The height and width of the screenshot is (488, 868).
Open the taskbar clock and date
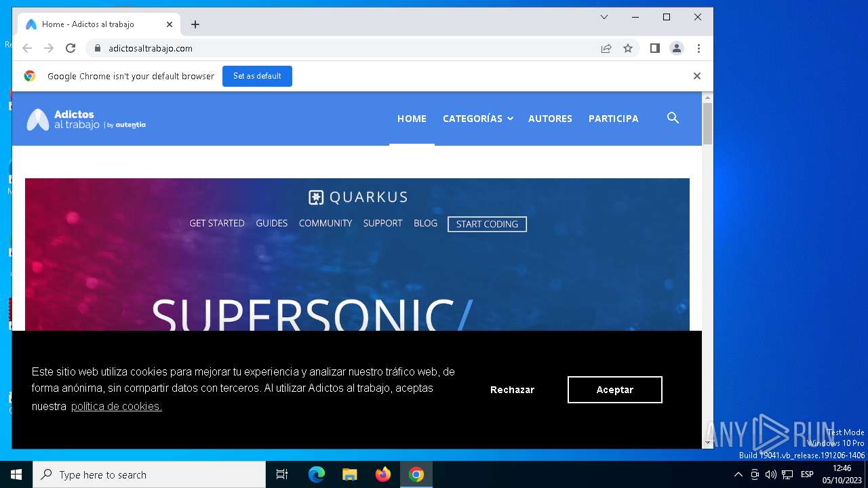tap(842, 474)
